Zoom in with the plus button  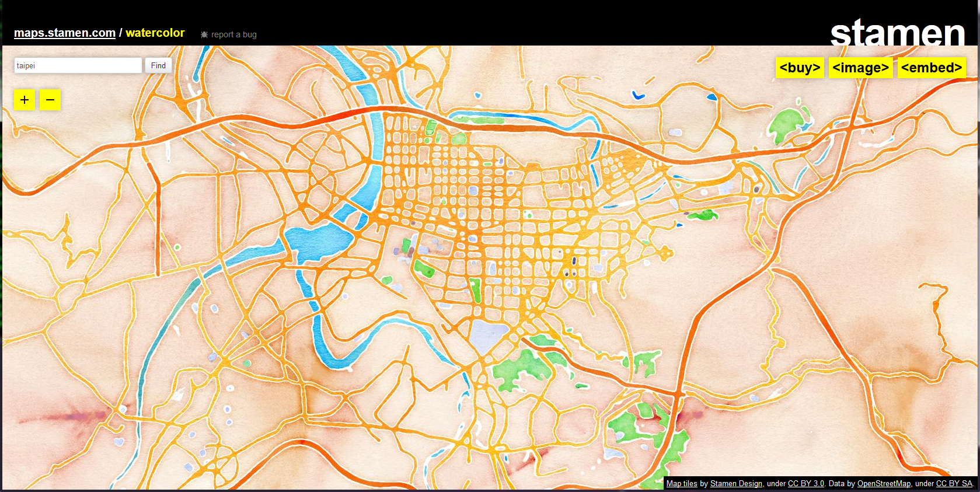(x=25, y=100)
